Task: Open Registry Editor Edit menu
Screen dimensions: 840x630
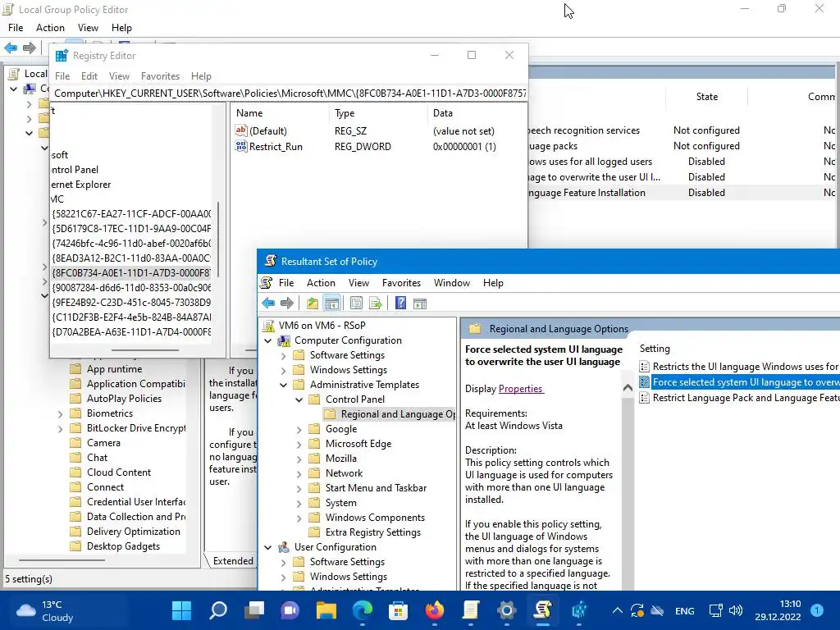Action: pos(89,76)
